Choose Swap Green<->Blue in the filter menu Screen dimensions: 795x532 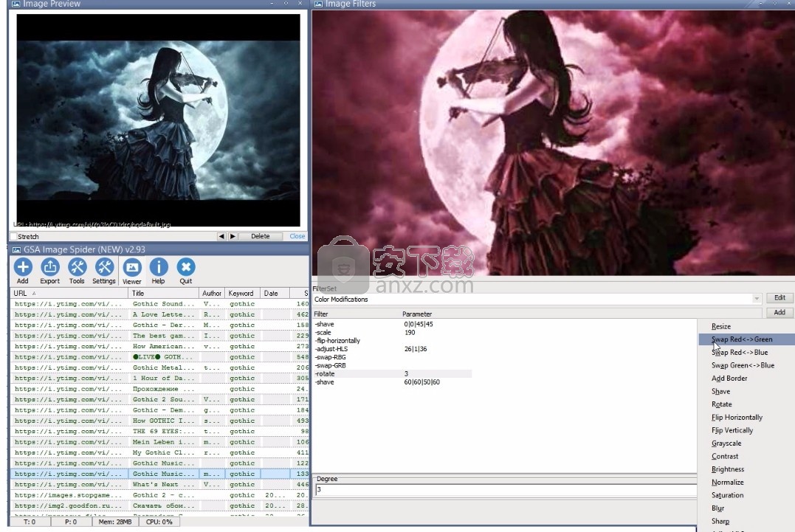pyautogui.click(x=743, y=365)
